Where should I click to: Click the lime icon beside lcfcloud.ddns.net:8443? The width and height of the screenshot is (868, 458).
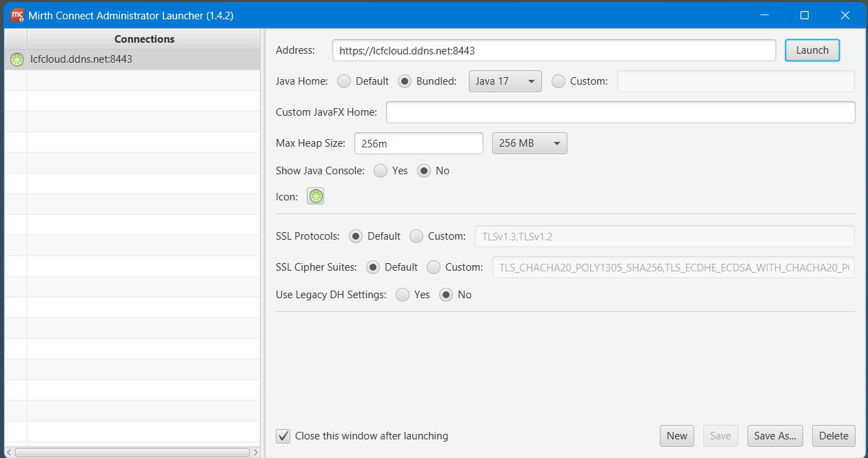(x=17, y=59)
